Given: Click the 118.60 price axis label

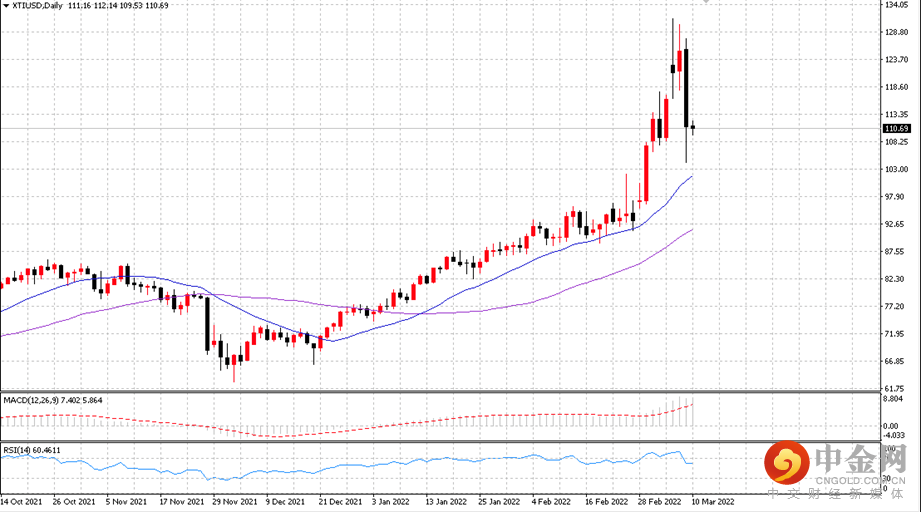Looking at the screenshot, I should 896,87.
